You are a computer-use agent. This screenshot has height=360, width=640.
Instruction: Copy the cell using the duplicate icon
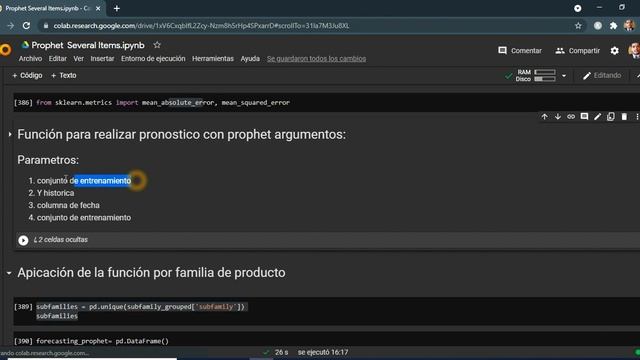[x=611, y=117]
